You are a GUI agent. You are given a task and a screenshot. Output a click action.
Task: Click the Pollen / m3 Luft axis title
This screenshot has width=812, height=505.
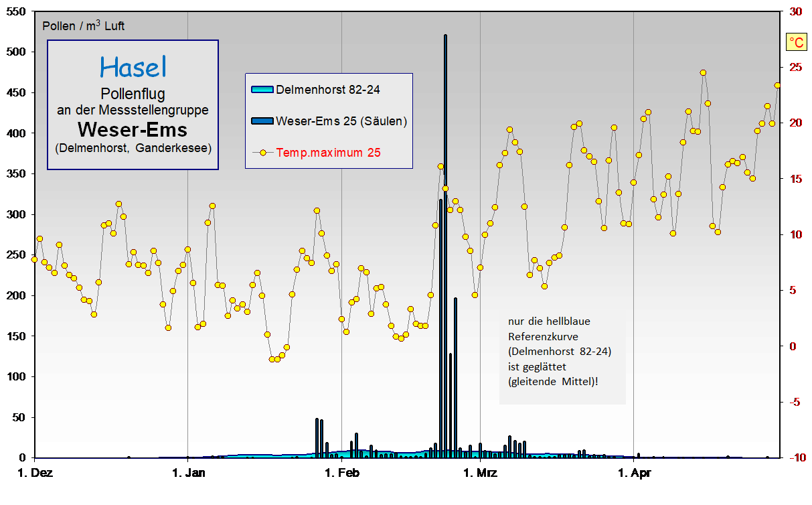coord(83,26)
